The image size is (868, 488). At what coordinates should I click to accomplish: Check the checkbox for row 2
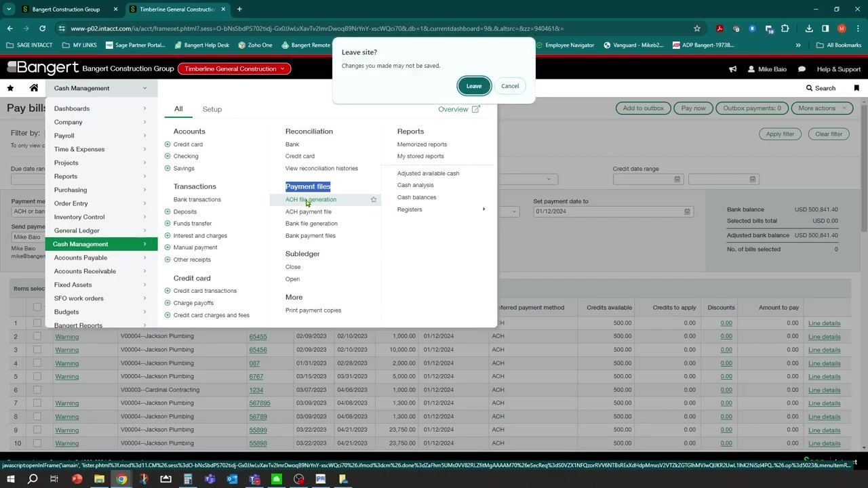pos(37,336)
